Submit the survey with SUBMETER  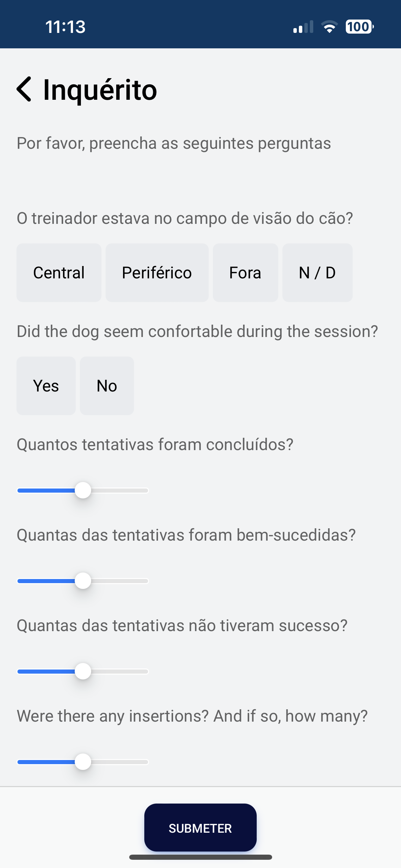(200, 828)
